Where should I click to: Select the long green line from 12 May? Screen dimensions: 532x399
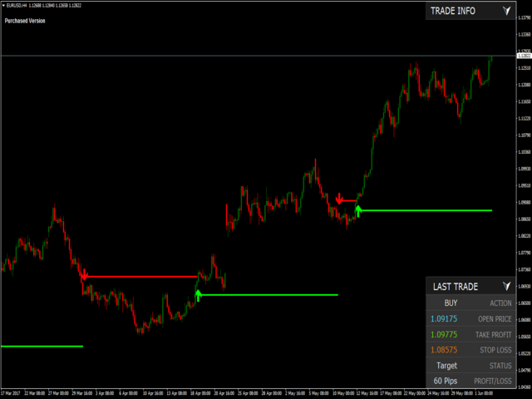426,210
